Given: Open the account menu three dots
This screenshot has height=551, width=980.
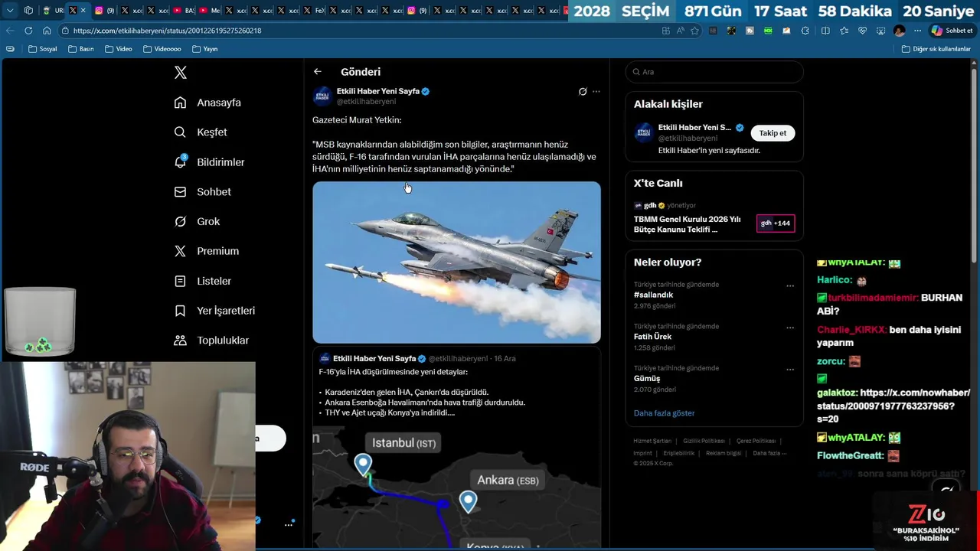Looking at the screenshot, I should tap(289, 524).
